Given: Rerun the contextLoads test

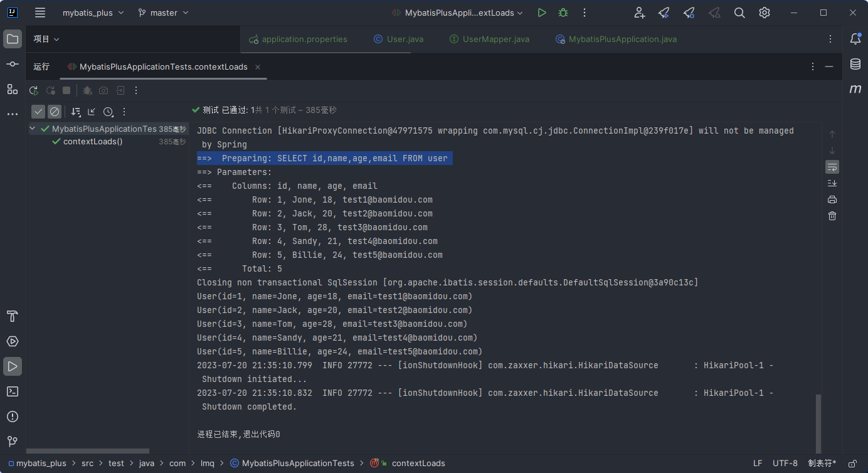Looking at the screenshot, I should tap(34, 90).
